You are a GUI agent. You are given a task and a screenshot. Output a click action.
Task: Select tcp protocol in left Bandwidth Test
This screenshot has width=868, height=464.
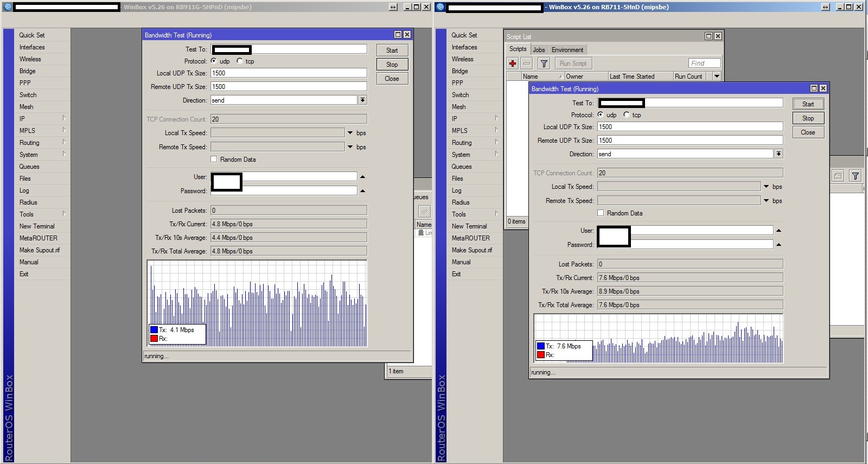240,61
